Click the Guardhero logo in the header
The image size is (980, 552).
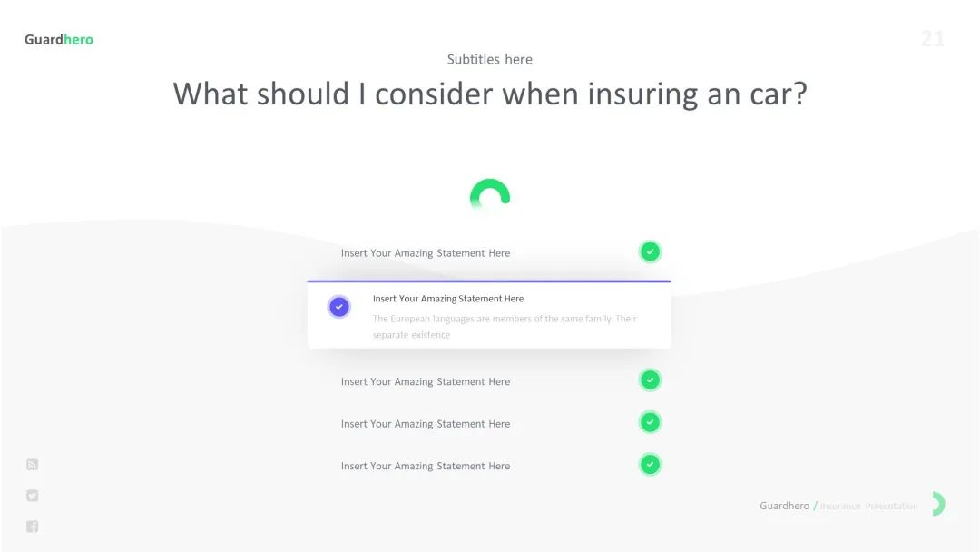point(59,39)
